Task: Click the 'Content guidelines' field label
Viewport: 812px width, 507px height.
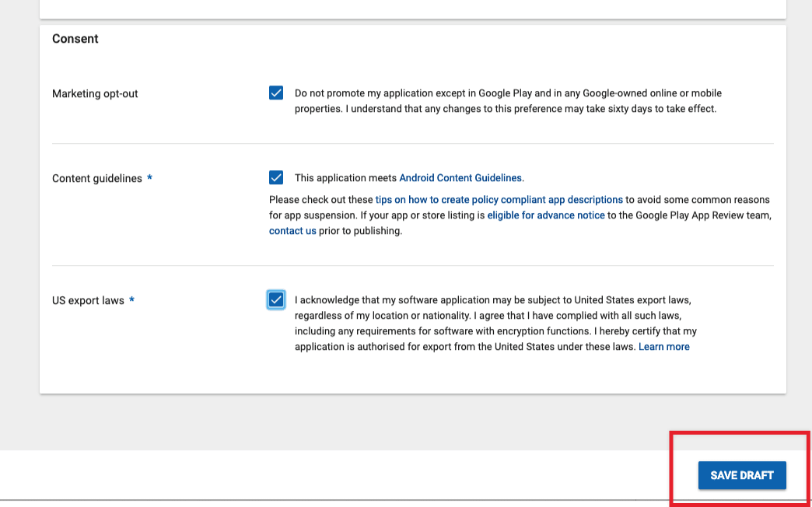Action: point(97,178)
